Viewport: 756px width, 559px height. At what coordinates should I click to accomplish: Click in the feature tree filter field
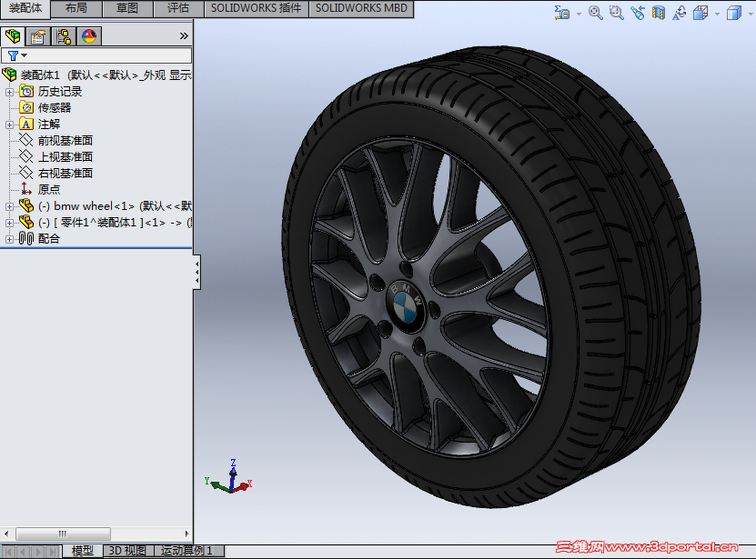point(96,55)
